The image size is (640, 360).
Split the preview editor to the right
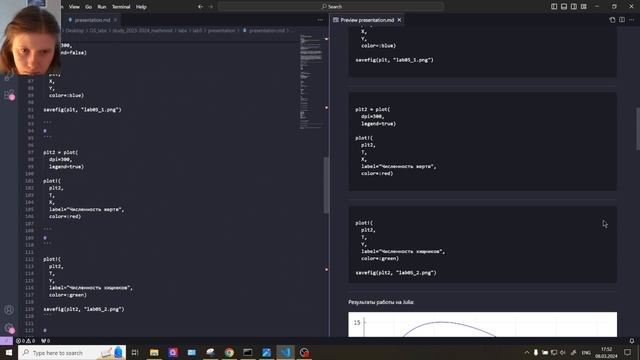pos(622,20)
